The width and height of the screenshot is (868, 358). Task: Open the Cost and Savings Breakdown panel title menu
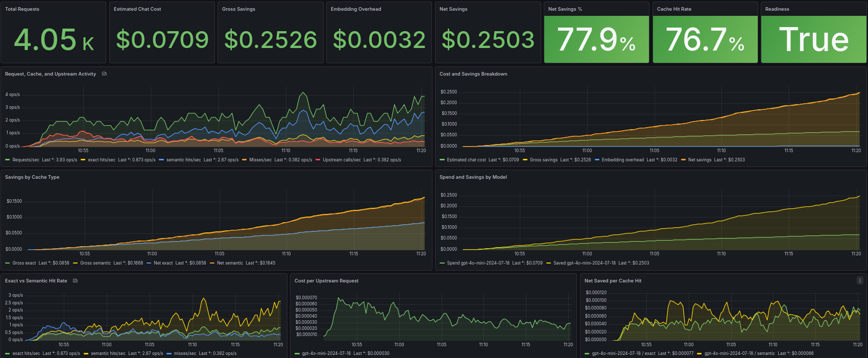[473, 74]
